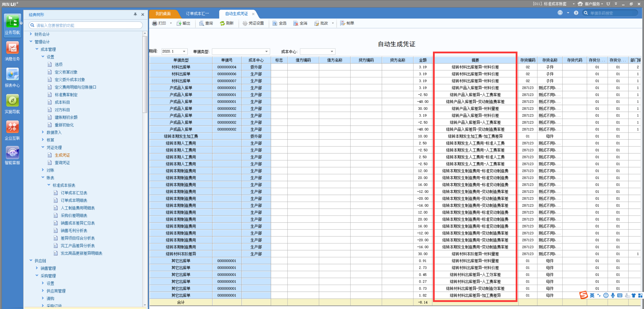Open 采购价差明细表 report
The width and height of the screenshot is (644, 309).
click(x=74, y=215)
